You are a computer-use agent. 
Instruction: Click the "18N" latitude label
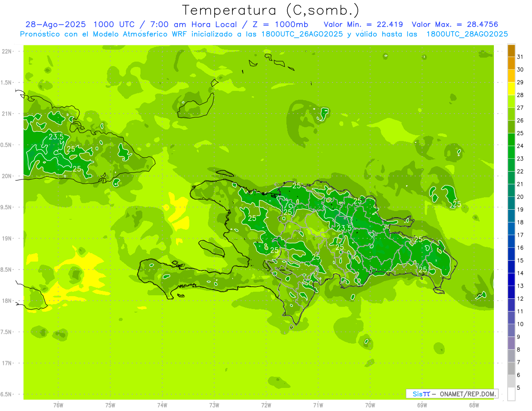point(7,301)
